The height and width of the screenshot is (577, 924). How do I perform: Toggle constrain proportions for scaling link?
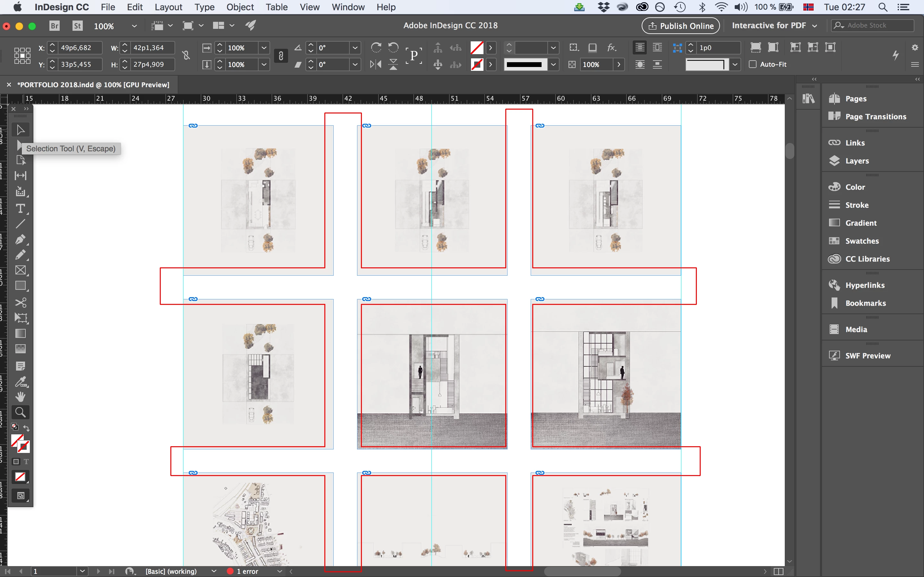tap(281, 56)
